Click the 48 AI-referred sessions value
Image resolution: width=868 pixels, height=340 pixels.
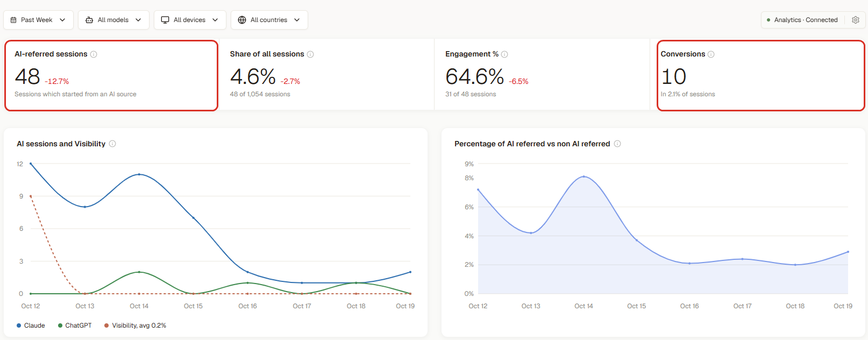(x=27, y=76)
